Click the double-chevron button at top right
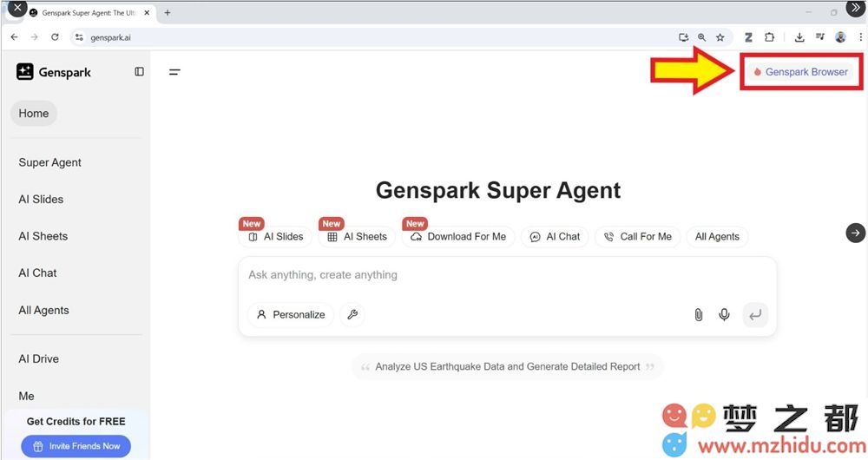 [x=855, y=8]
